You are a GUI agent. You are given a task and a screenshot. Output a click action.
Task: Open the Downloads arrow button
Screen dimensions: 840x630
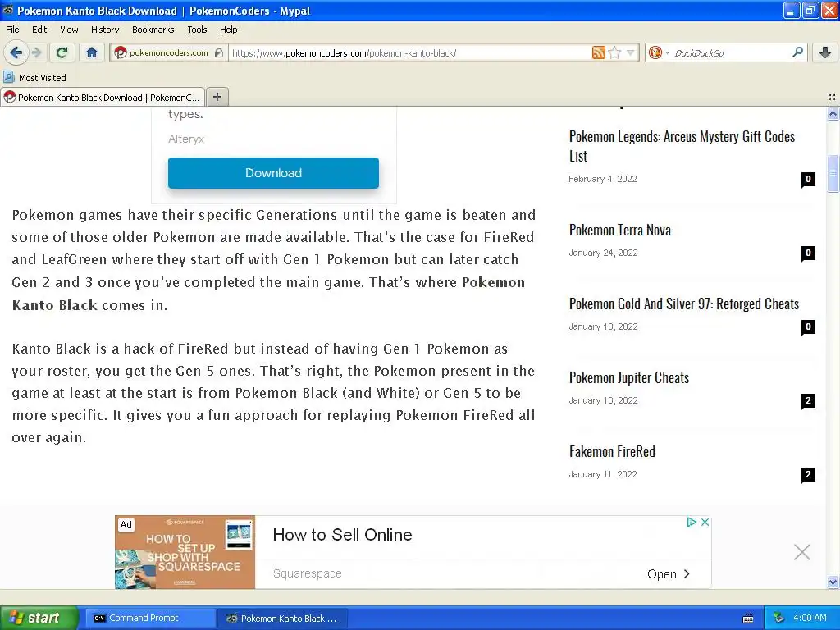(825, 52)
